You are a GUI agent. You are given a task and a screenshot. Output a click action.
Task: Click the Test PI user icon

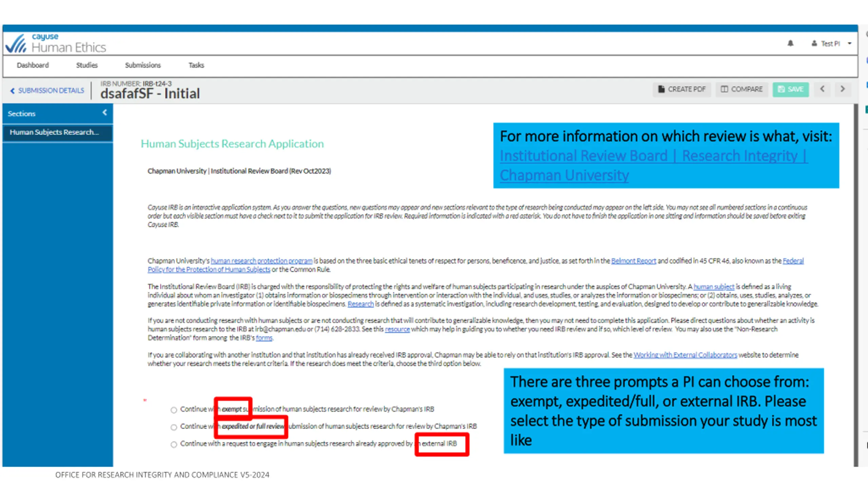tap(814, 43)
